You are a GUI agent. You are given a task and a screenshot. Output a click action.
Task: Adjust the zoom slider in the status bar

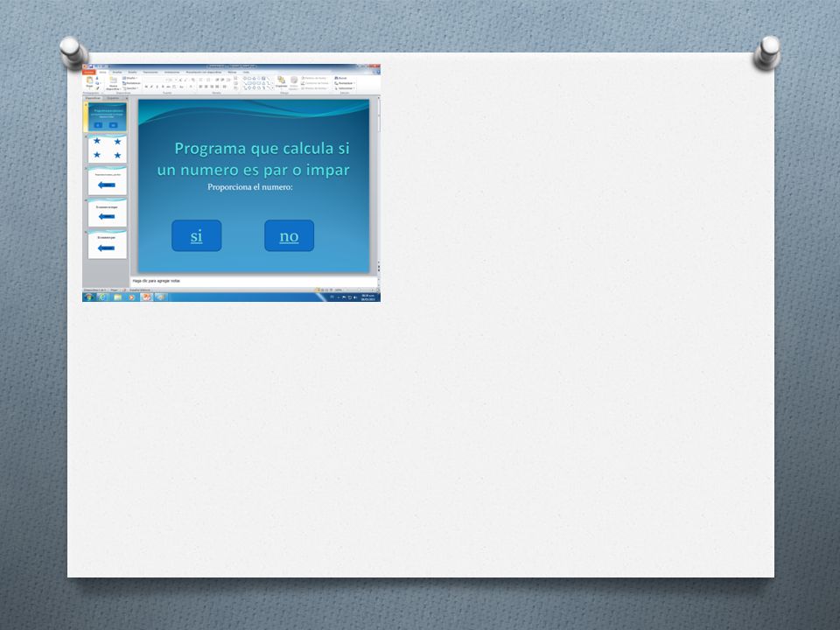tap(360, 290)
